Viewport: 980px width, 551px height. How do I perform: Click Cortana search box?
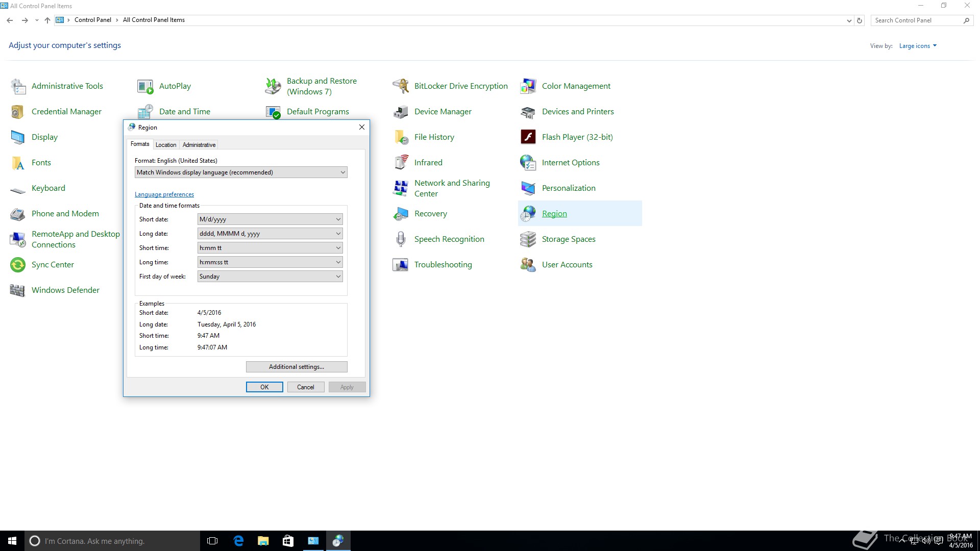click(x=112, y=541)
